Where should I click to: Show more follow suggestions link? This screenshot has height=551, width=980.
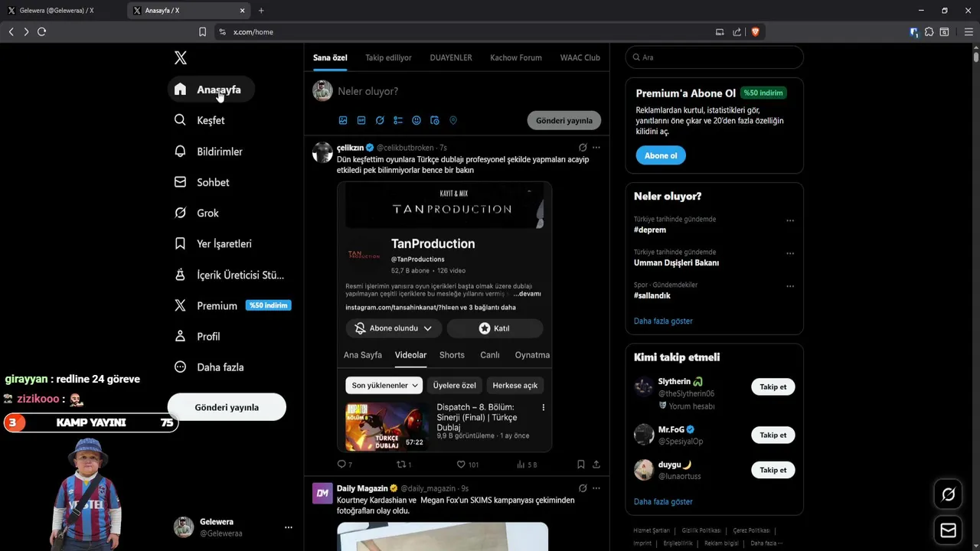click(663, 501)
